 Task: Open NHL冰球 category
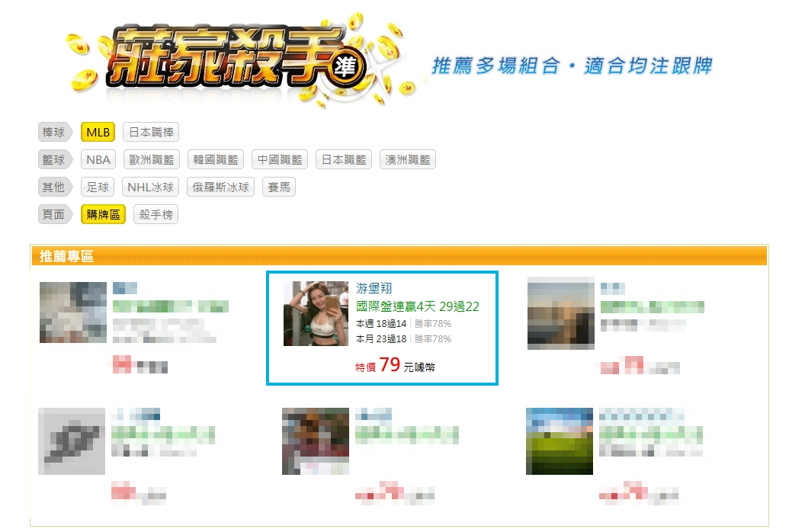click(x=150, y=187)
